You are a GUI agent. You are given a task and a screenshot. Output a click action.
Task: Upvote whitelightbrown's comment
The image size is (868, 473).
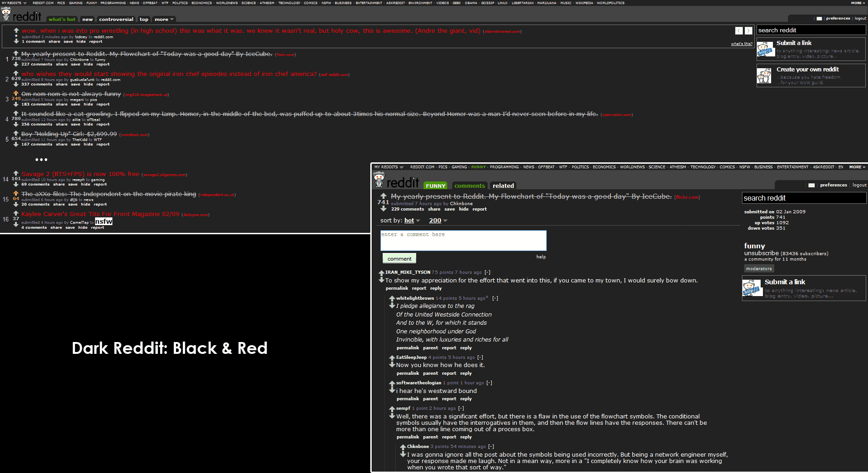[392, 299]
